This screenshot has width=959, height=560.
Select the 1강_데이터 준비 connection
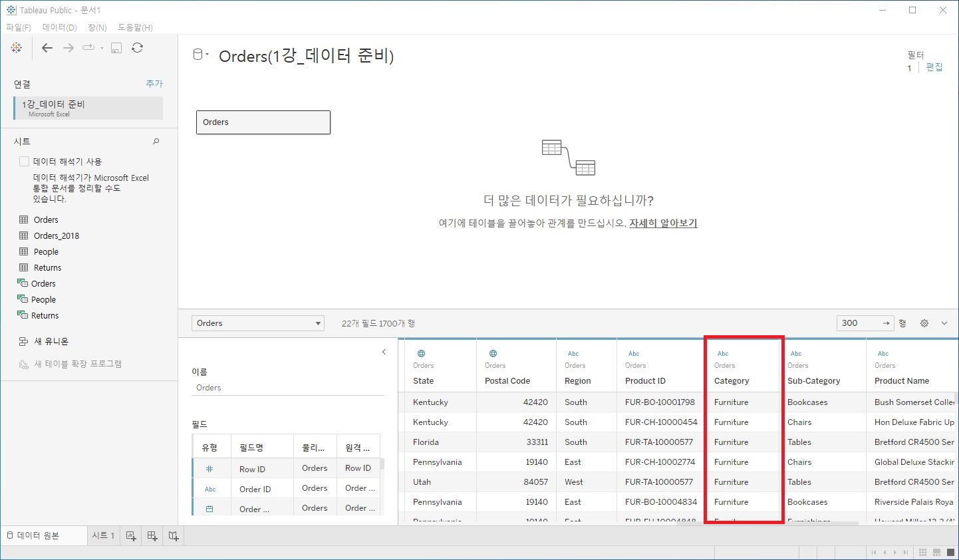pos(88,108)
